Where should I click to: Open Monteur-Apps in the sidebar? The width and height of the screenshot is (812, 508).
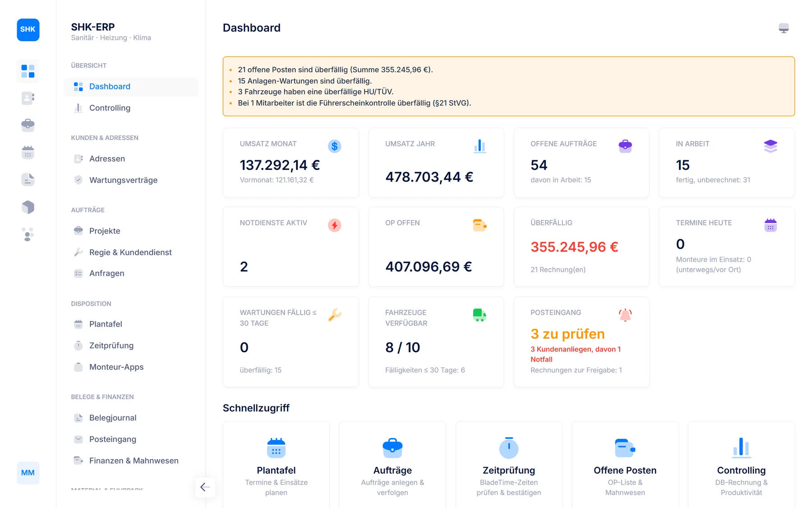(x=131, y=367)
